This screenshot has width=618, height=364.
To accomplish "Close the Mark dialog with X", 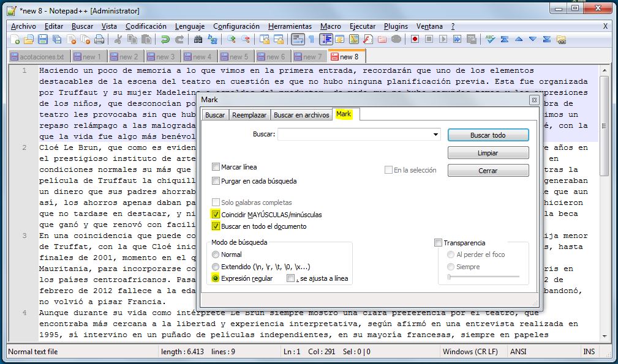I will click(534, 100).
